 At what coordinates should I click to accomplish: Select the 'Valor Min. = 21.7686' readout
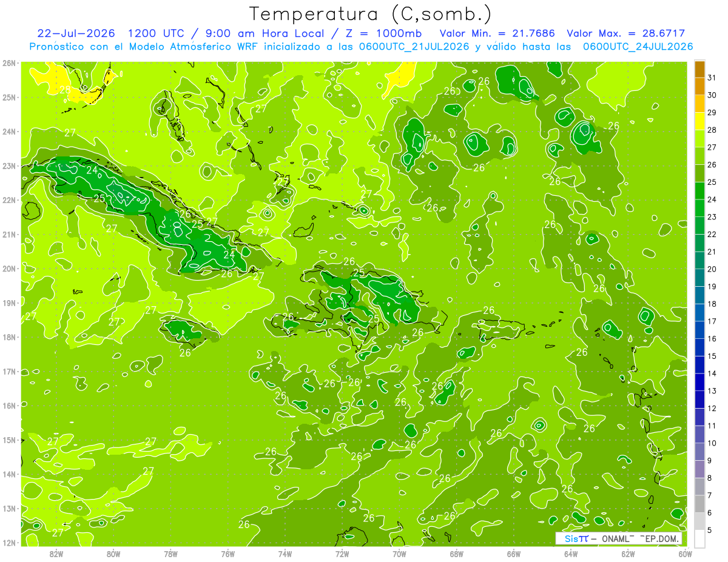(497, 33)
